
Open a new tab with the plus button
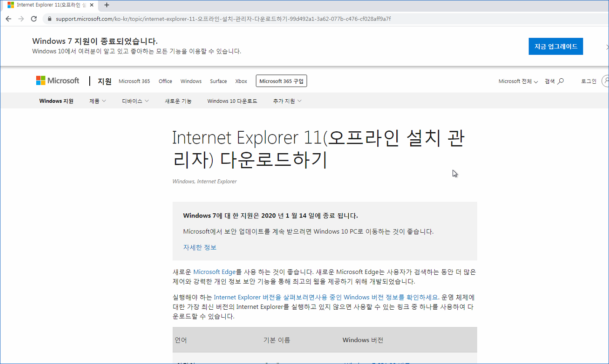coord(107,5)
